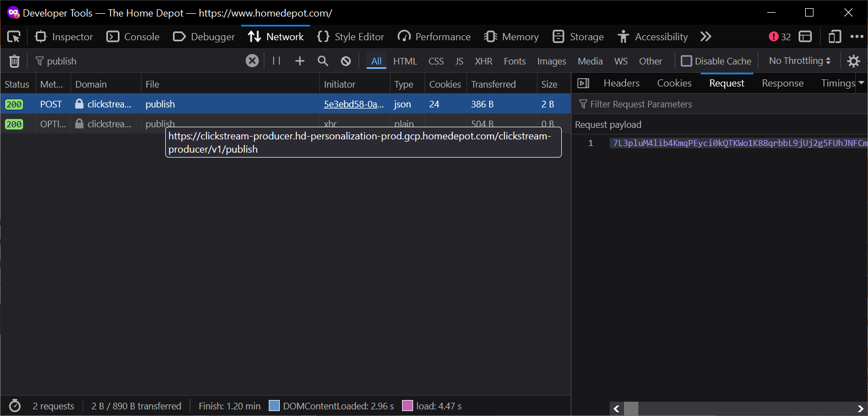The width and height of the screenshot is (868, 416).
Task: Click the Filter Request Parameters field
Action: click(x=719, y=104)
